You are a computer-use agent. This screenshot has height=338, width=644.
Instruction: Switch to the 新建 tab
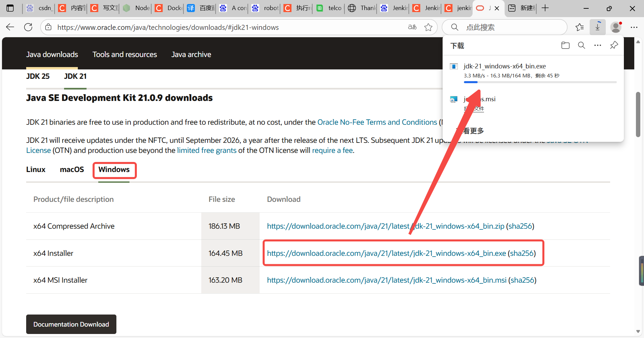[522, 8]
